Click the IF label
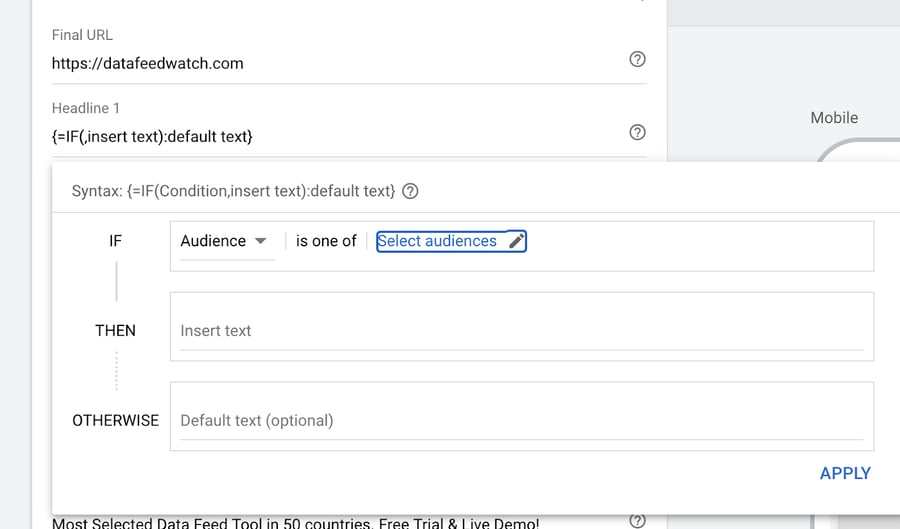Image resolution: width=900 pixels, height=529 pixels. [x=115, y=241]
